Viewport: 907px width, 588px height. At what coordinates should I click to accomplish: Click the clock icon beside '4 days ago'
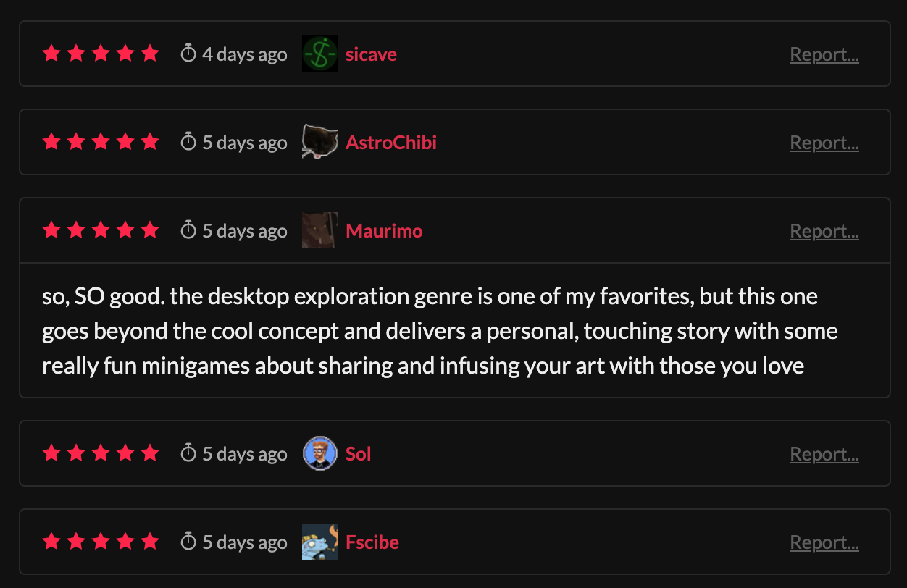(x=188, y=54)
